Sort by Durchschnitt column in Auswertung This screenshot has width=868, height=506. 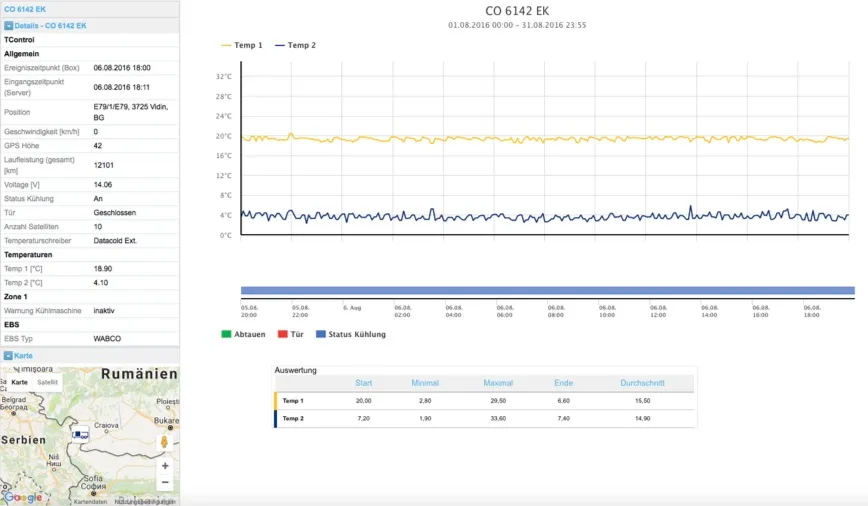pyautogui.click(x=642, y=383)
